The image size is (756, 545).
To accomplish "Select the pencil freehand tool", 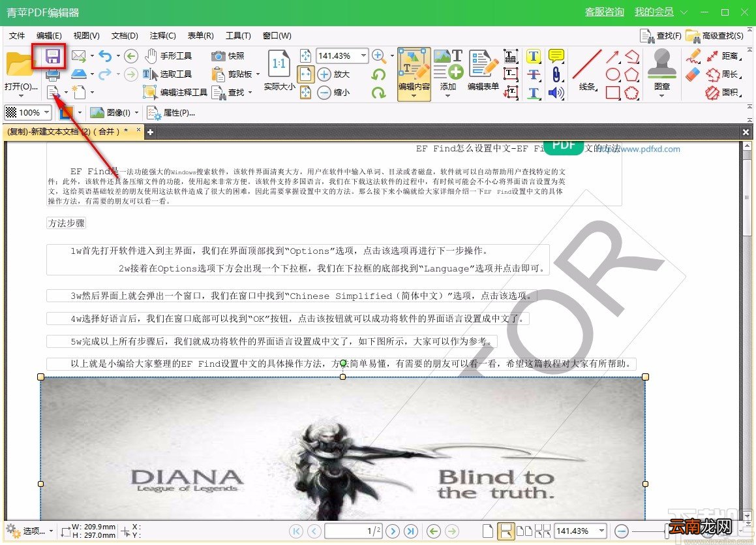I will coord(693,56).
